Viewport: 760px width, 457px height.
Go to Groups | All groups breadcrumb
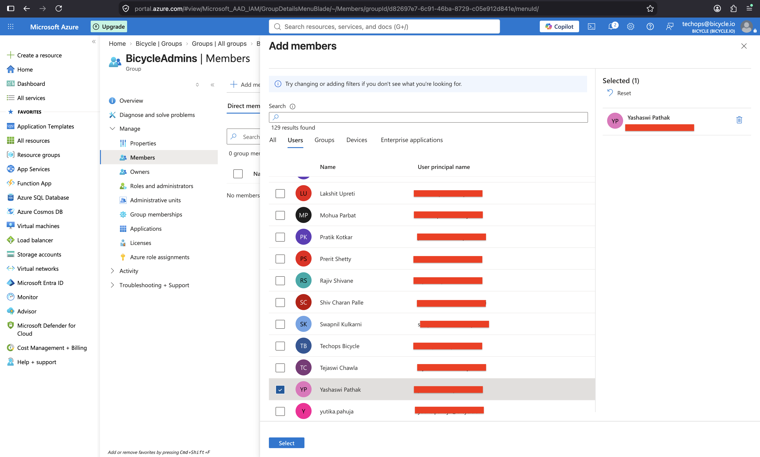[x=219, y=44]
